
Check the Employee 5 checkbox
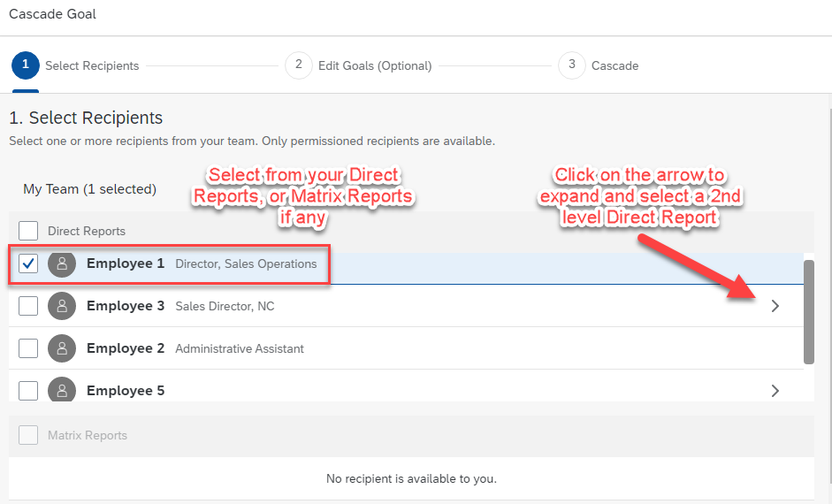point(28,391)
